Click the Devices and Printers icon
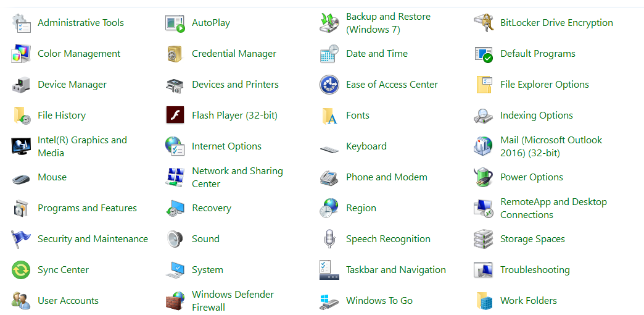This screenshot has width=644, height=315. [175, 85]
